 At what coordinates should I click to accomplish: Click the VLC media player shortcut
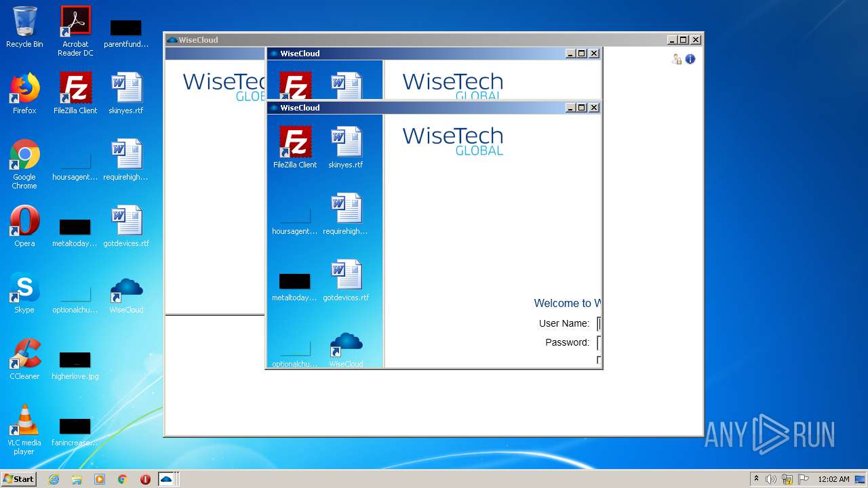tap(24, 430)
